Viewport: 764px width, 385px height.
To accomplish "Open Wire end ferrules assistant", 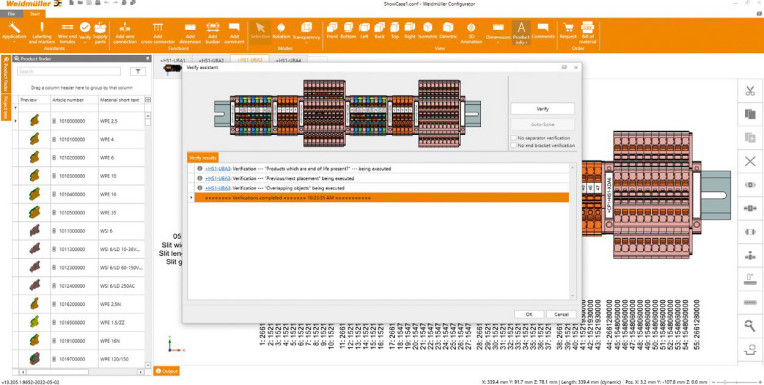I will click(68, 33).
